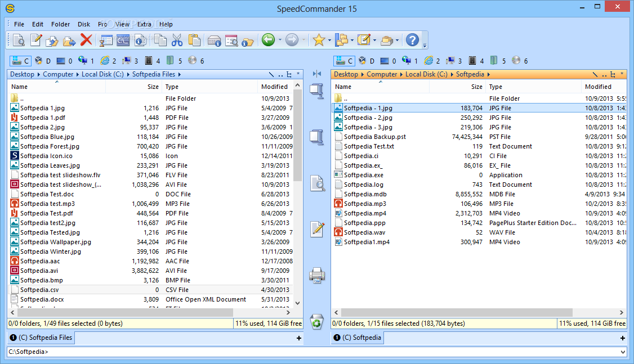
Task: Open the Edit menu
Action: 38,24
